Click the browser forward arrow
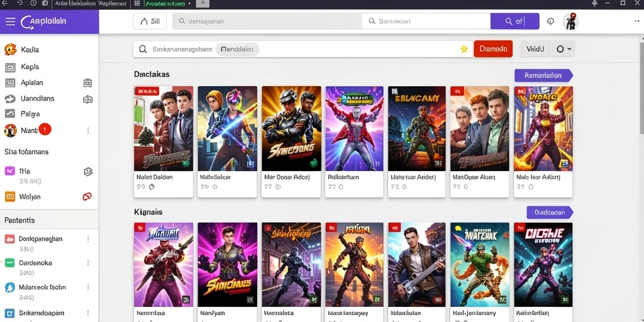Screen dimensions: 644x322 19,3
